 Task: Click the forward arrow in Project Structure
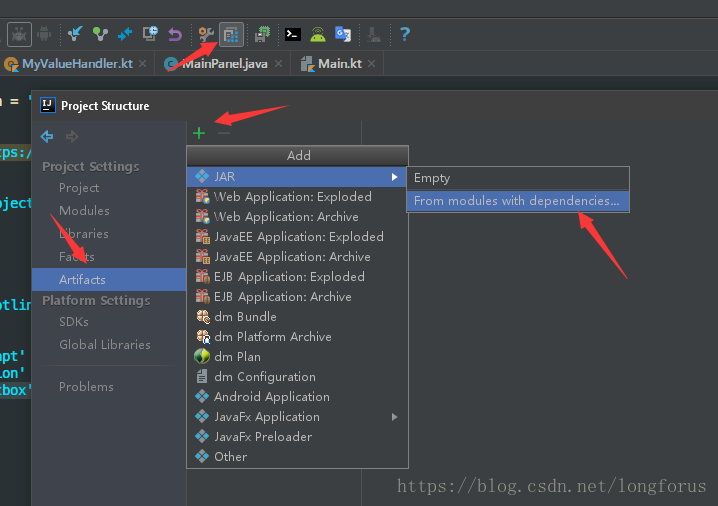tap(72, 136)
